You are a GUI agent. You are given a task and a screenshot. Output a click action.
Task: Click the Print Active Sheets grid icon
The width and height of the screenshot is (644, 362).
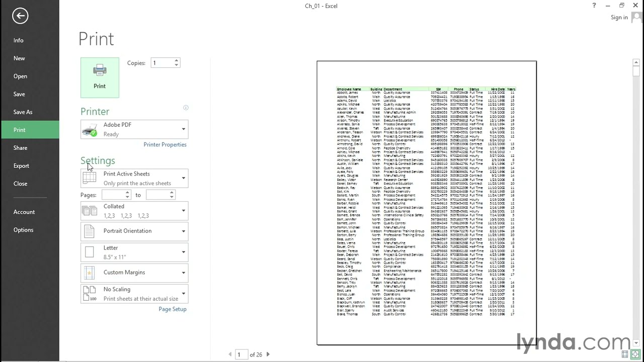point(90,178)
